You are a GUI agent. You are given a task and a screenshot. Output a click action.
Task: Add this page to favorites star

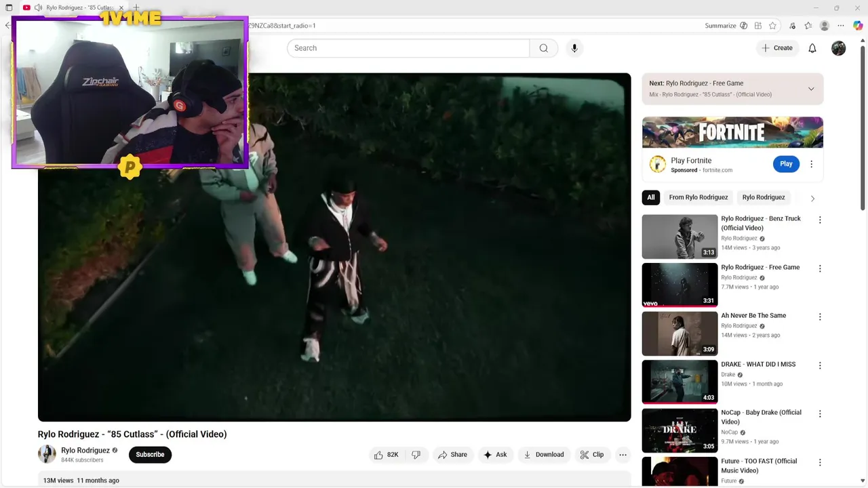(772, 26)
